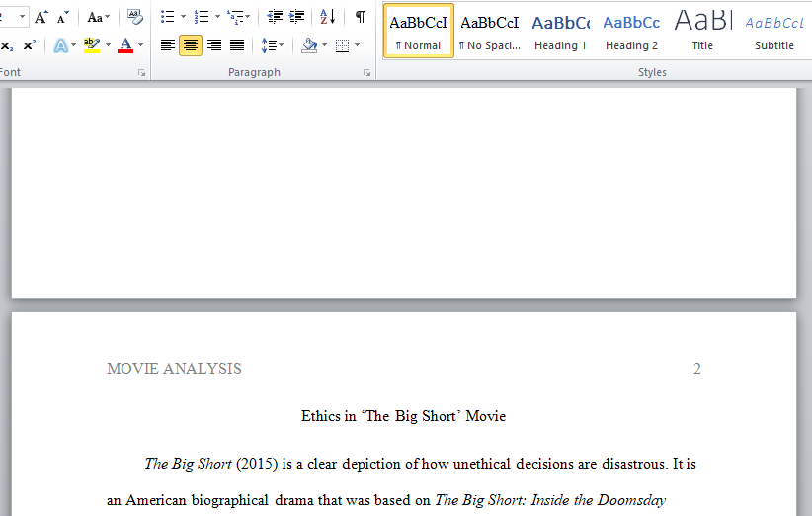Click the italic text The Big Short
Viewport: 812px width, 516px height.
pyautogui.click(x=188, y=464)
